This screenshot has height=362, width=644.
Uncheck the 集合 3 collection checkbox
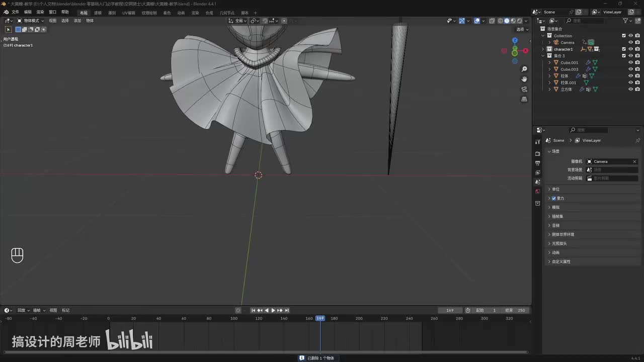624,56
